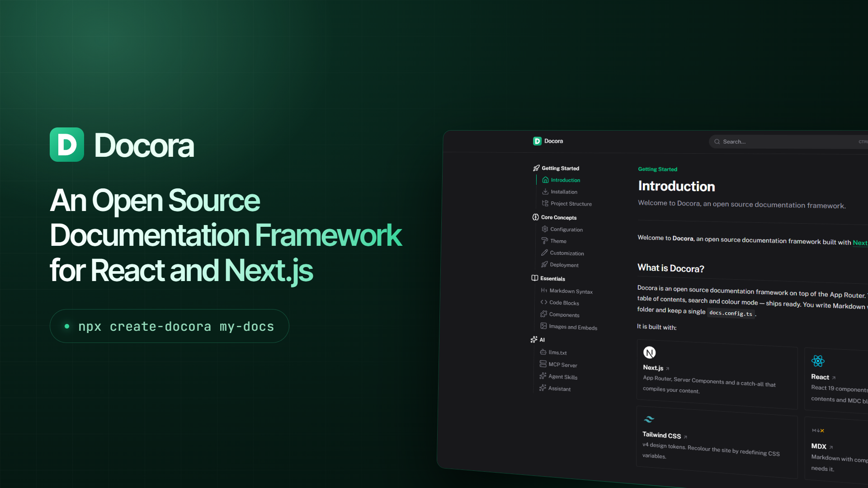The height and width of the screenshot is (488, 868).
Task: Open the Tailwind CSS card title link
Action: tap(661, 435)
